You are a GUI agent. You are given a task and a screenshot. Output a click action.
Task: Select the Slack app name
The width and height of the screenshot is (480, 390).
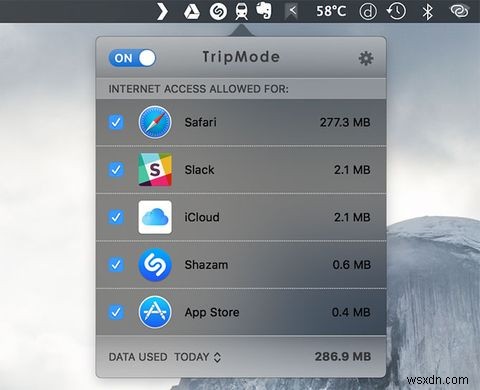point(199,170)
